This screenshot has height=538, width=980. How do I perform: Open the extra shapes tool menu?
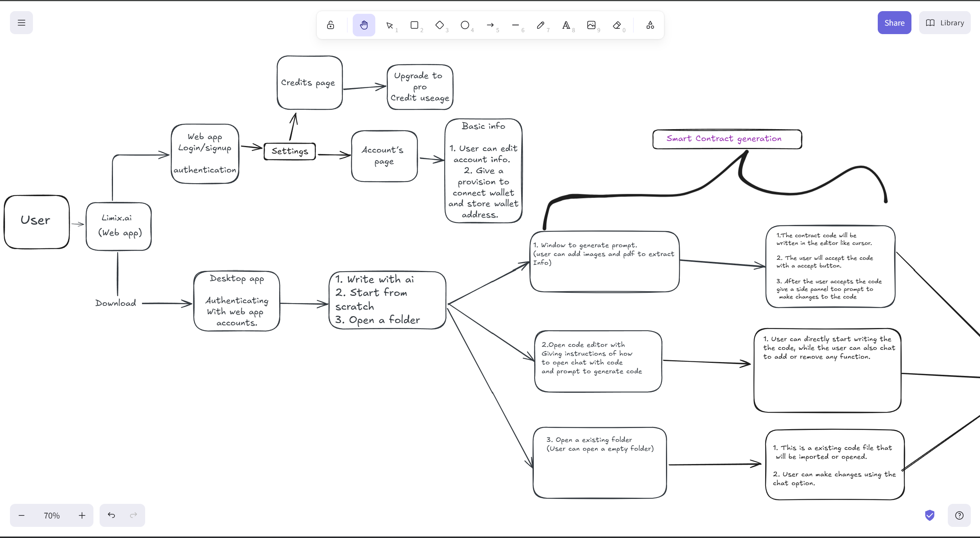pyautogui.click(x=650, y=25)
